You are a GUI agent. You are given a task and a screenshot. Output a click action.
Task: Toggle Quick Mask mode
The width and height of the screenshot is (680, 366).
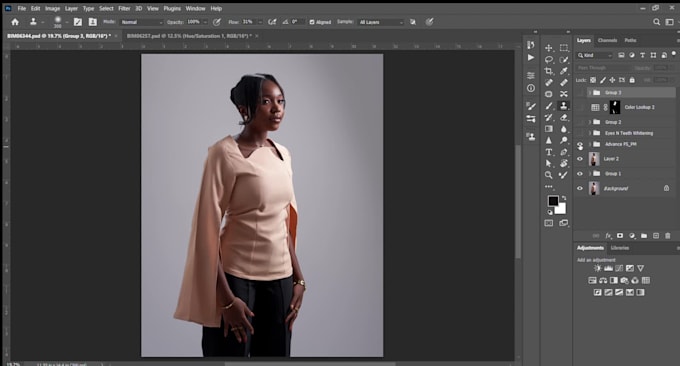coord(549,223)
